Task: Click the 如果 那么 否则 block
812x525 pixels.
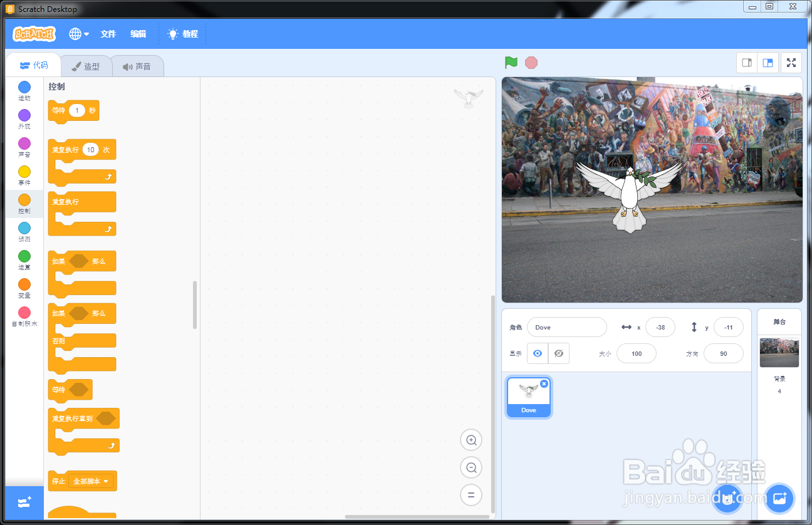Action: tap(81, 338)
